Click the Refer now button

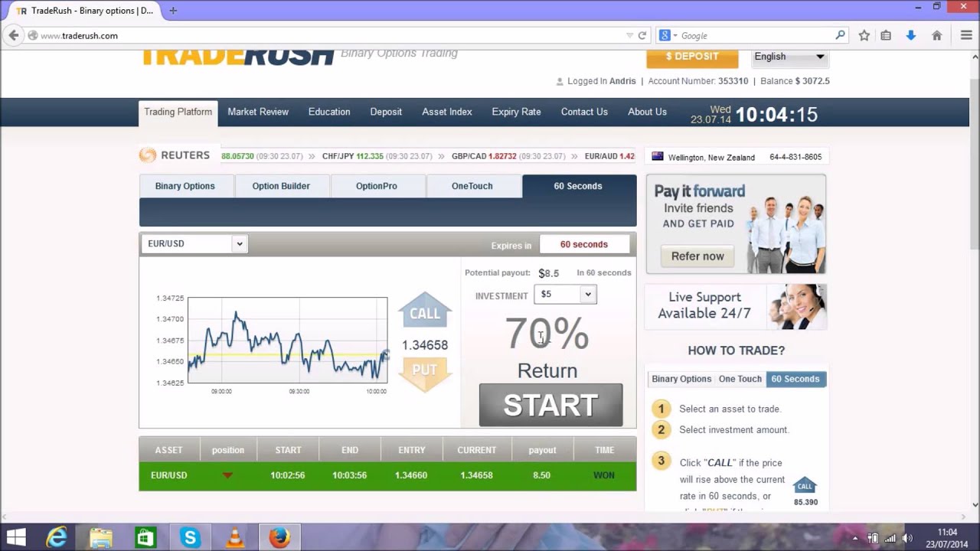(697, 256)
